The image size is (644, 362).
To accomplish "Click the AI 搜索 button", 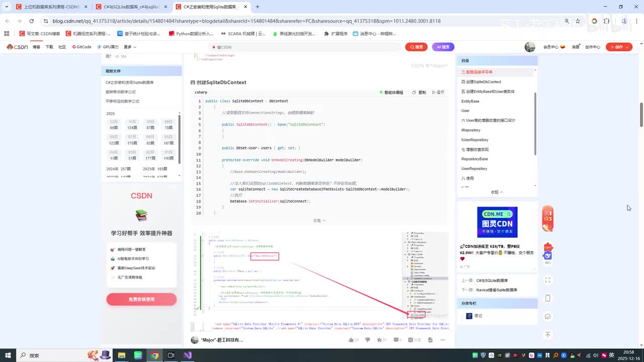I will click(443, 47).
